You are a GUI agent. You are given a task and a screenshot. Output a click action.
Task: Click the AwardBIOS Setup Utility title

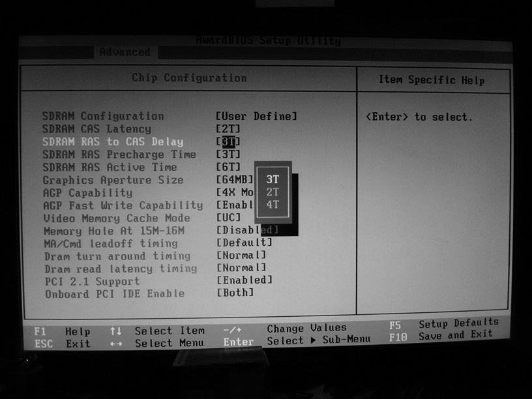tap(268, 40)
